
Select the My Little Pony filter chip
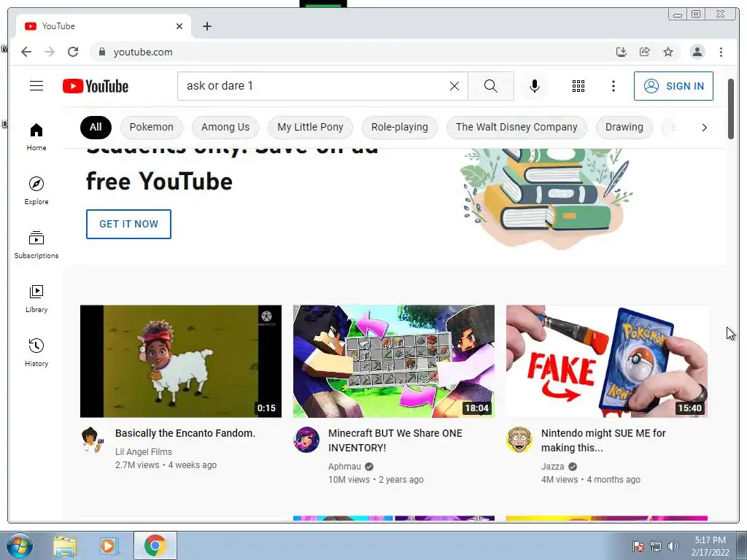click(x=310, y=127)
